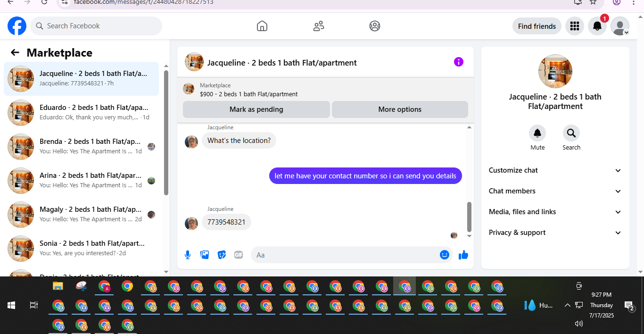This screenshot has height=334, width=644.
Task: Click the phone number message 7739548321
Action: coord(226,222)
